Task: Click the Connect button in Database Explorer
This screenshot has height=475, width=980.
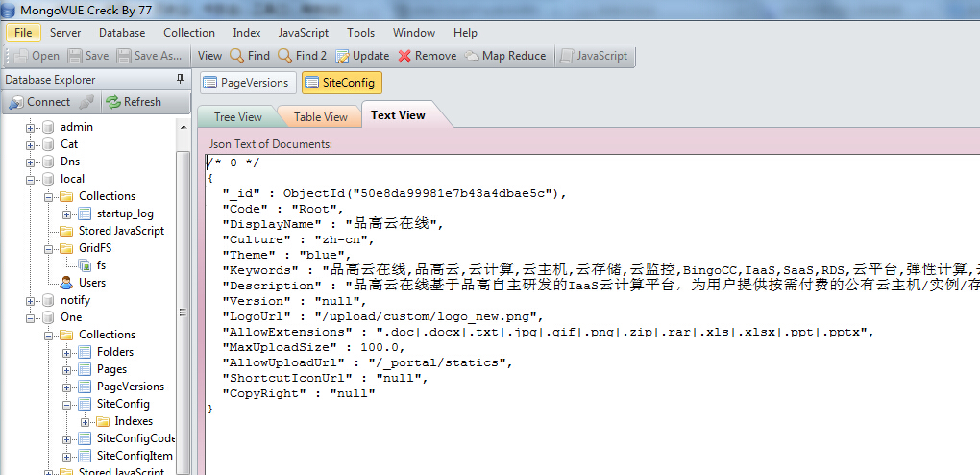Action: (x=39, y=102)
